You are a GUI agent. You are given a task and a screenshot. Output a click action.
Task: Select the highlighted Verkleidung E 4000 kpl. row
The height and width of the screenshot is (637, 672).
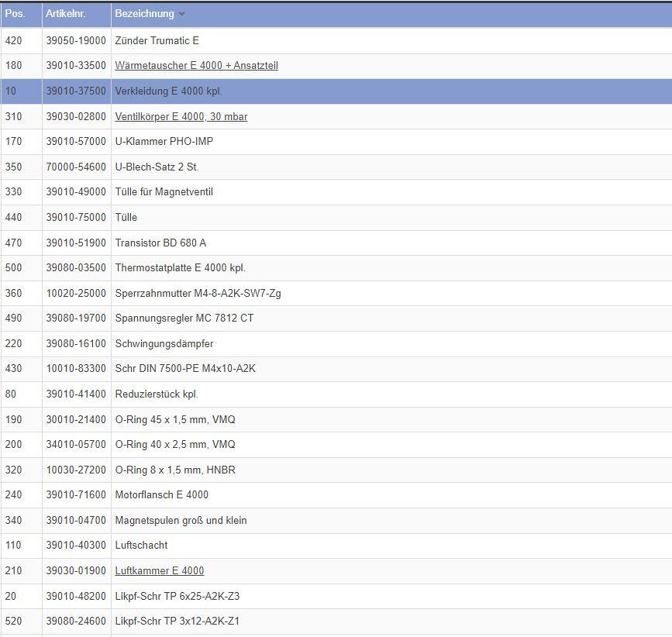click(x=168, y=91)
